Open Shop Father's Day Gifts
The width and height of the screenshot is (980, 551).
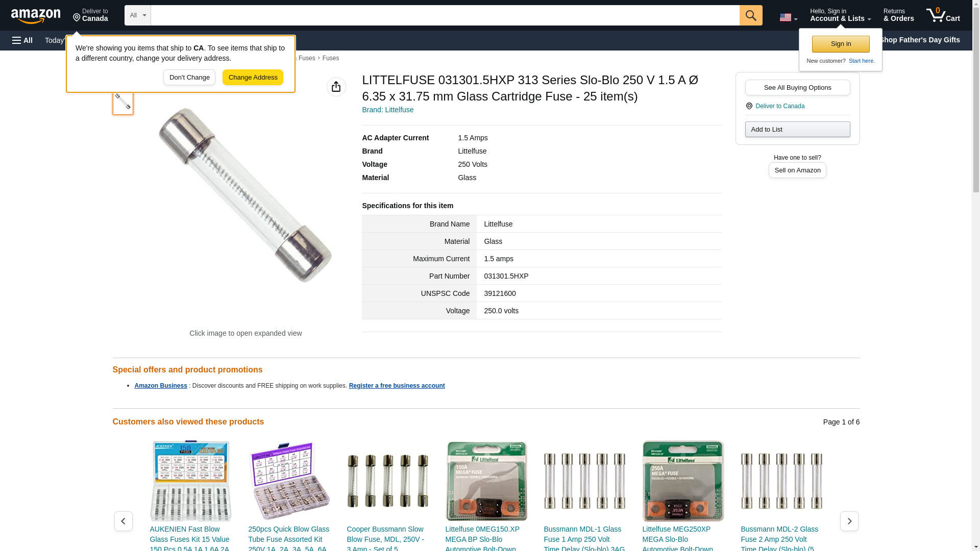(x=919, y=40)
